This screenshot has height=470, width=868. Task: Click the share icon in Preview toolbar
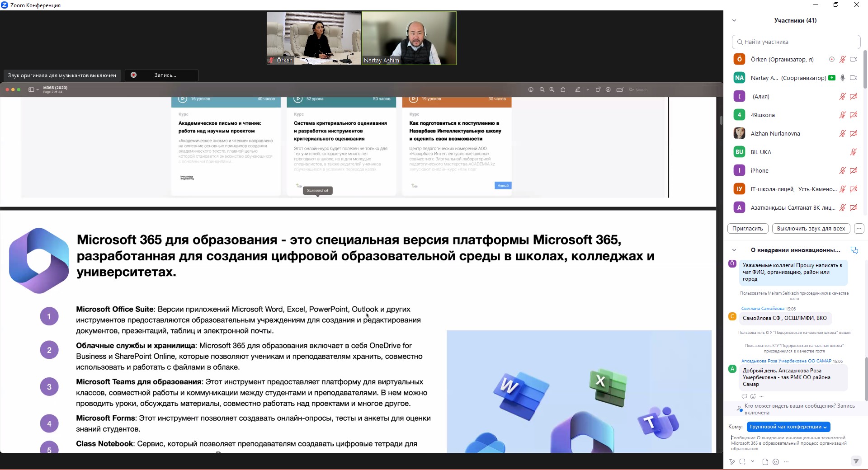pyautogui.click(x=563, y=89)
